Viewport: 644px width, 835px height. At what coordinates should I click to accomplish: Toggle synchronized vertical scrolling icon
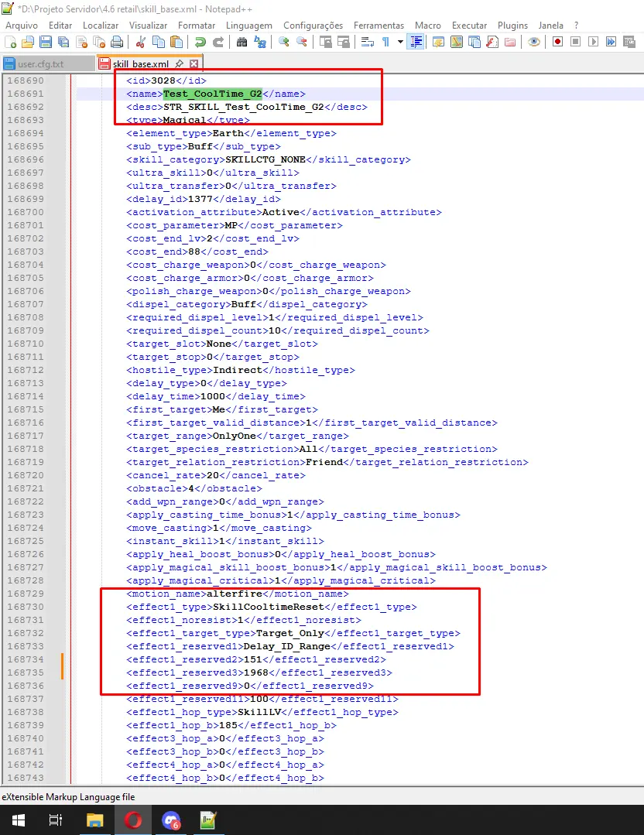pyautogui.click(x=325, y=42)
